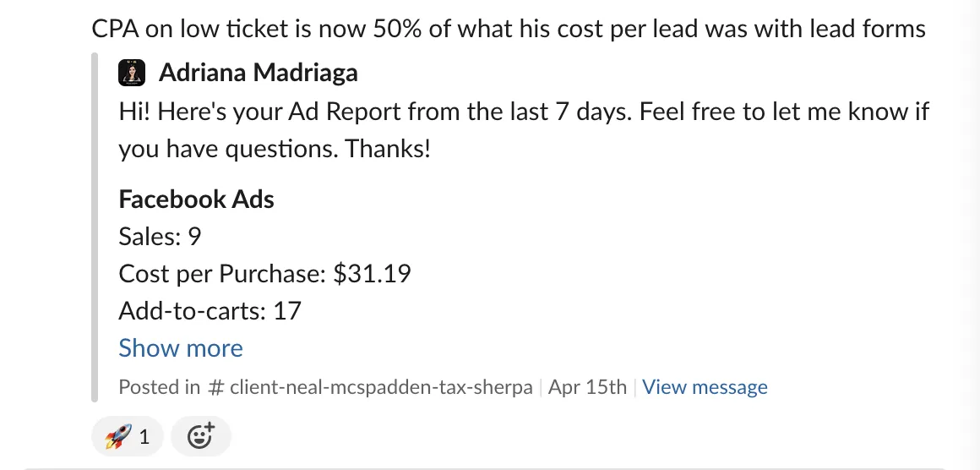The image size is (980, 470).
Task: Toggle the rocket emoji reaction
Action: [x=128, y=436]
